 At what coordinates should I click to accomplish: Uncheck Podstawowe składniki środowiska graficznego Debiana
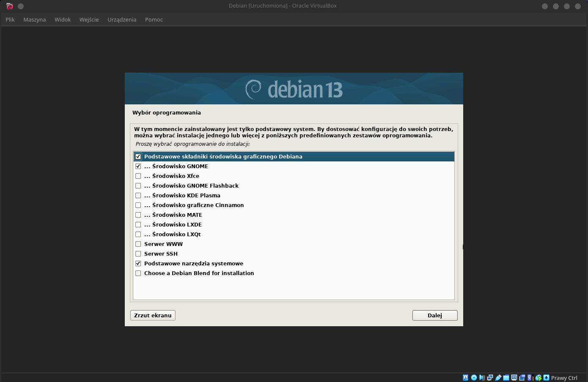[x=138, y=156]
